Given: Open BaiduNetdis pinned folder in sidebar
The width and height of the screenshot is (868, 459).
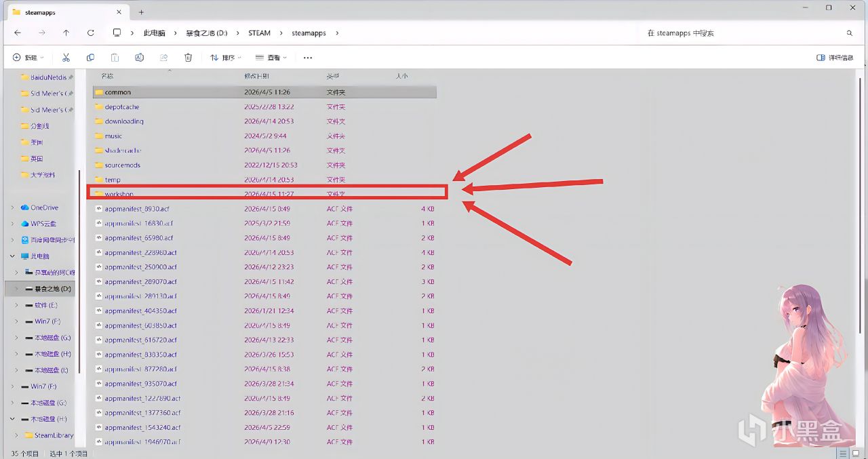Looking at the screenshot, I should pyautogui.click(x=46, y=77).
